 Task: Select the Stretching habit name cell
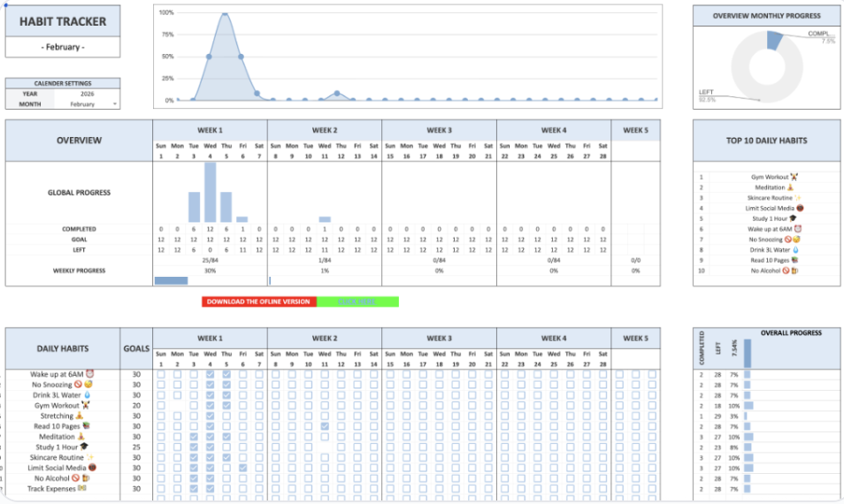tap(63, 416)
